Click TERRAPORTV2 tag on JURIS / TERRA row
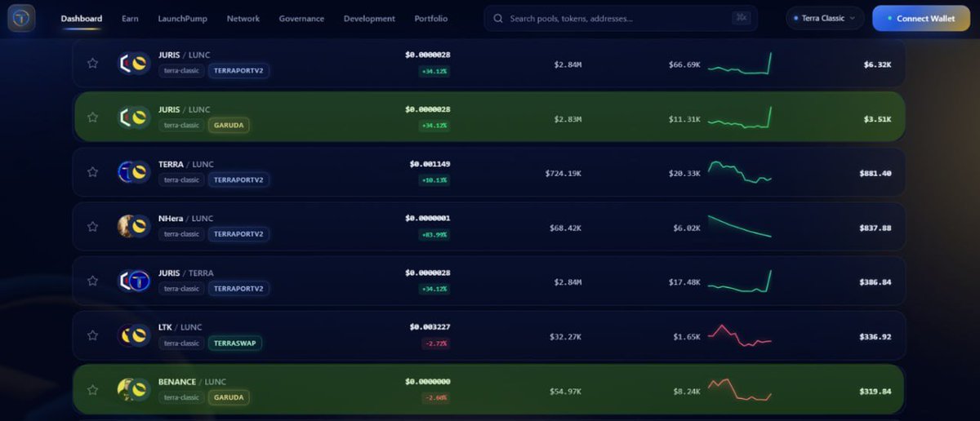This screenshot has width=980, height=421. [238, 289]
